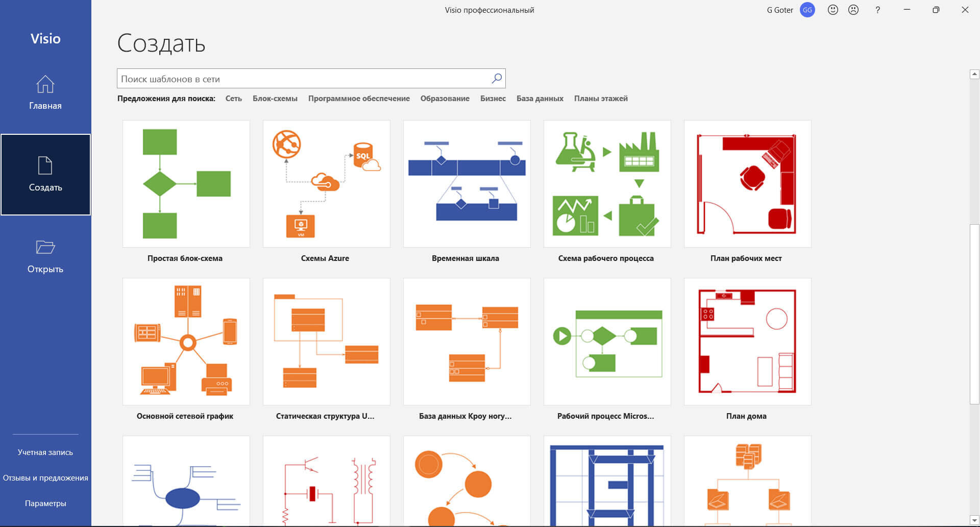Select the Образование search suggestion
The image size is (980, 527).
tap(445, 99)
